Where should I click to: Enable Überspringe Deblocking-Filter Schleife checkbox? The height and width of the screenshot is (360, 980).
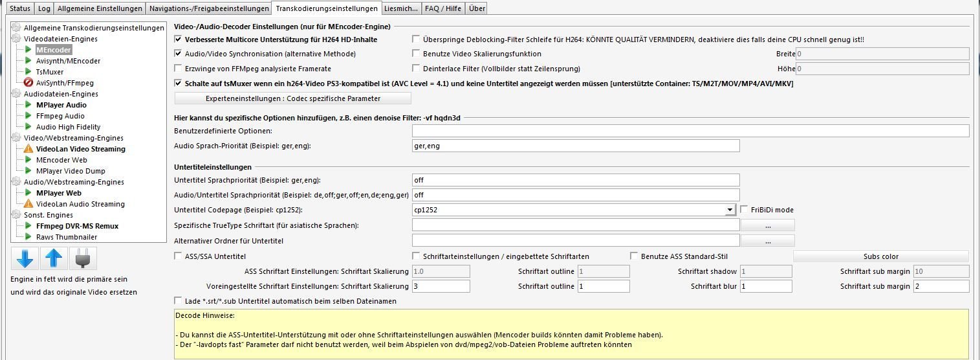[417, 39]
